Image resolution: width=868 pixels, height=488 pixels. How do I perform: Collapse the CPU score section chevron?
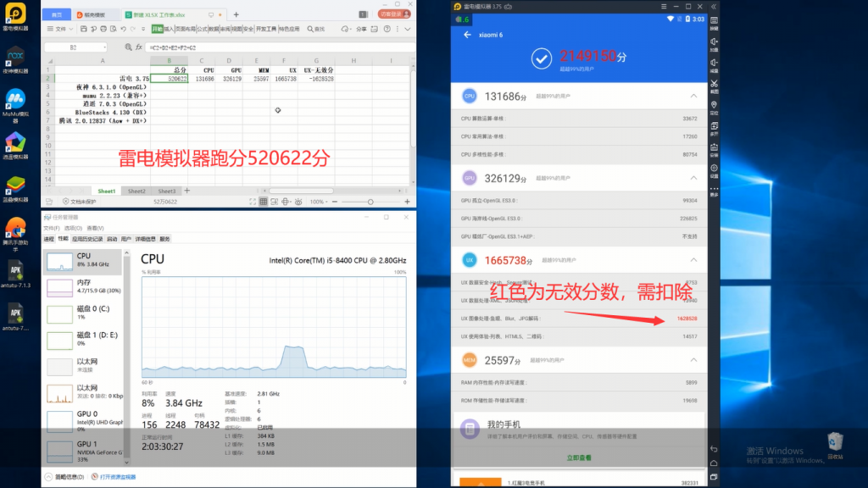tap(694, 97)
